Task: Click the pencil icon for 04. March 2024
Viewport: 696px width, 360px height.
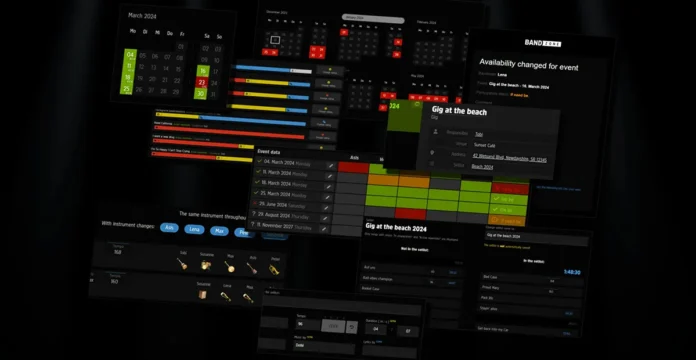Action: coord(330,165)
